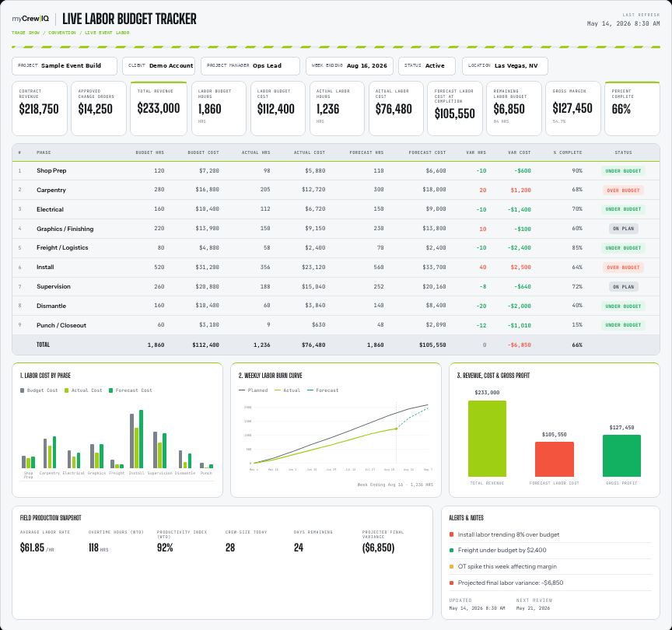The height and width of the screenshot is (630, 672).
Task: Select the Project Manager field Ops Lead
Action: tap(250, 66)
